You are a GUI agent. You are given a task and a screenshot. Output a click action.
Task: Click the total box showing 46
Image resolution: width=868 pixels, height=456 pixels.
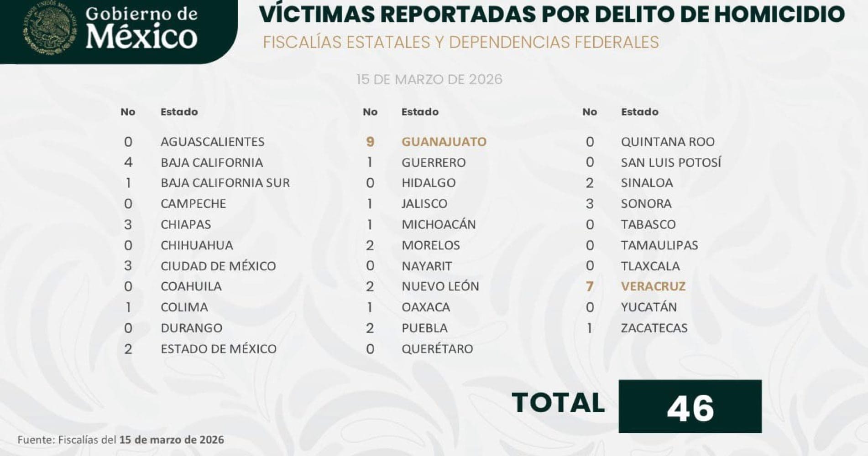click(x=690, y=407)
